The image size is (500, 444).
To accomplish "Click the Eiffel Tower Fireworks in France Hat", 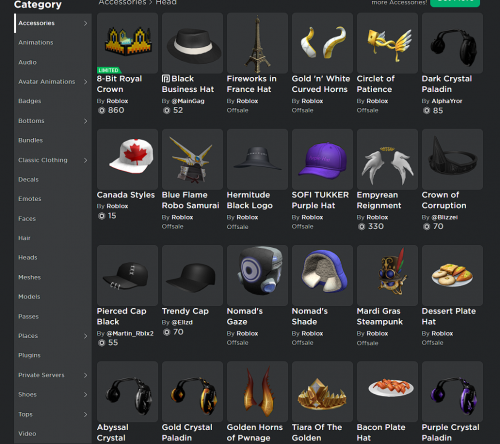I will [x=257, y=43].
